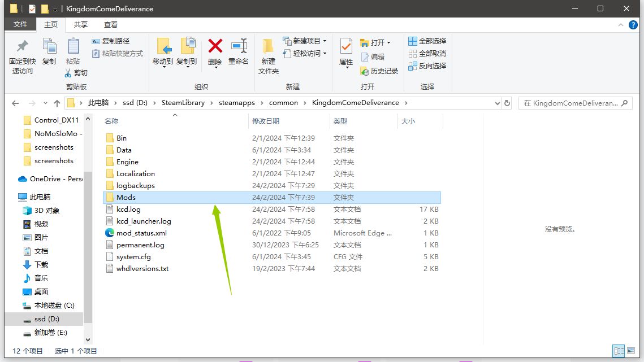This screenshot has height=362, width=644.
Task: Open the Move to (移动到) menu
Action: (x=163, y=53)
